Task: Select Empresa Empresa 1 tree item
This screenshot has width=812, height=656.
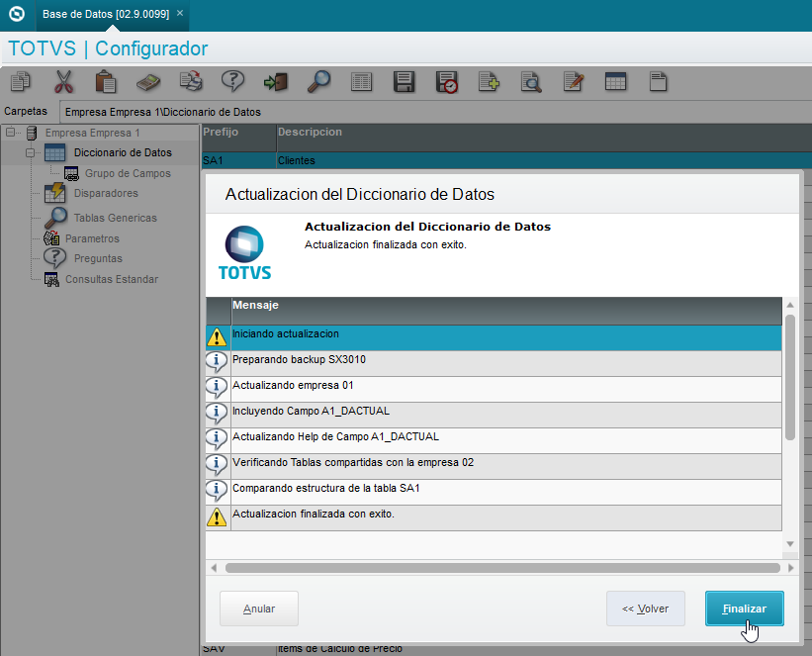Action: pyautogui.click(x=92, y=133)
